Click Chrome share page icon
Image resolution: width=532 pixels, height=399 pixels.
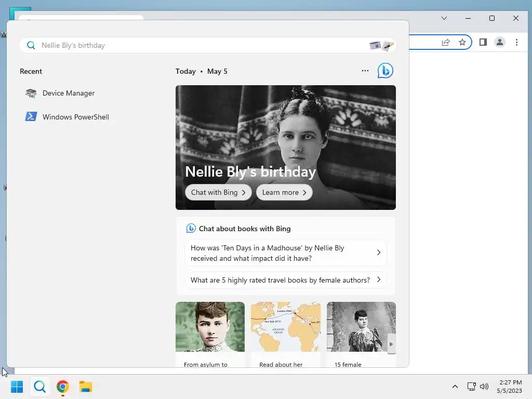(x=445, y=42)
